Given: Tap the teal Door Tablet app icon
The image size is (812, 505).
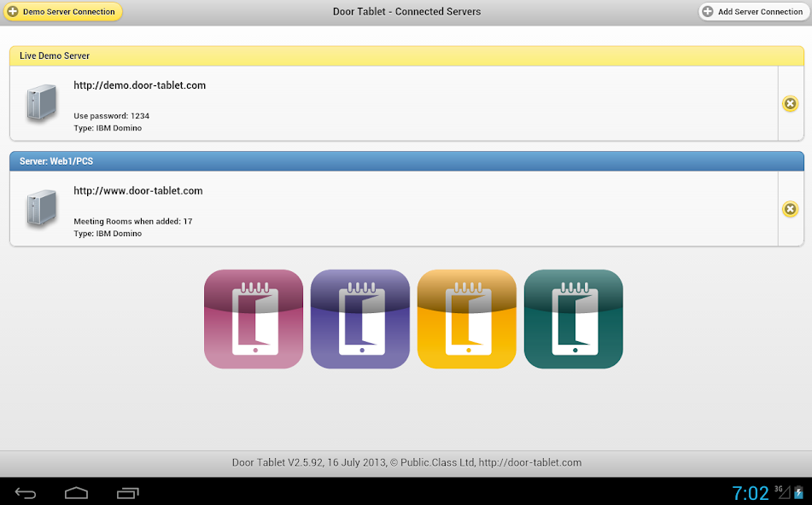Looking at the screenshot, I should 574,319.
